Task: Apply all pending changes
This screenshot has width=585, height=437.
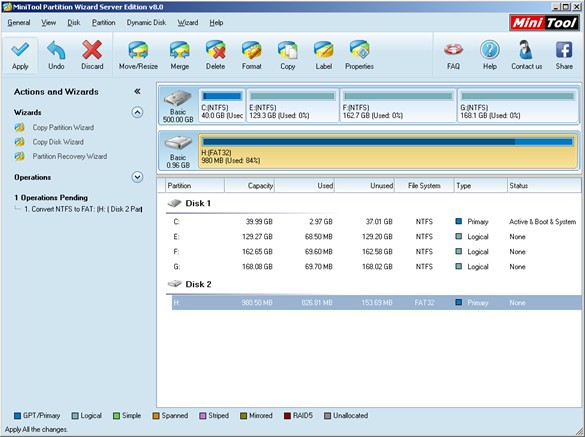Action: (20, 55)
